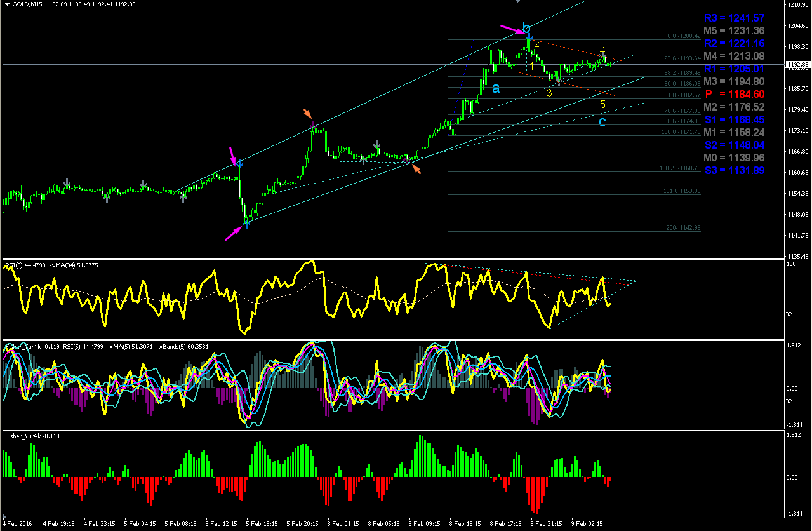
Task: Click the 200- 1142.99 Fibonacci extension label
Action: [684, 228]
